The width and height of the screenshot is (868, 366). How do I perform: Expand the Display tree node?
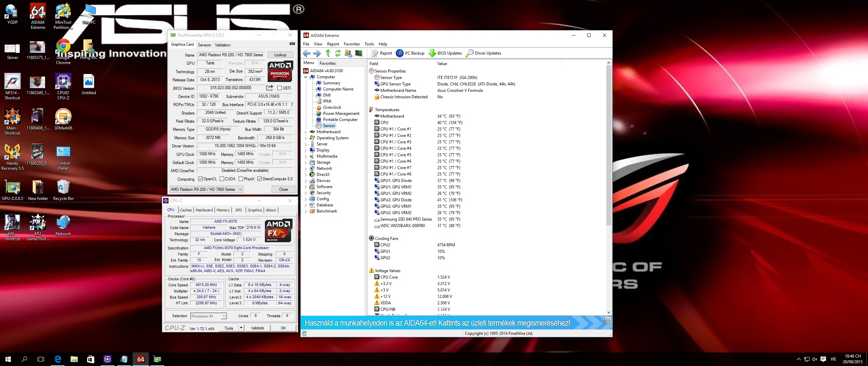[305, 150]
